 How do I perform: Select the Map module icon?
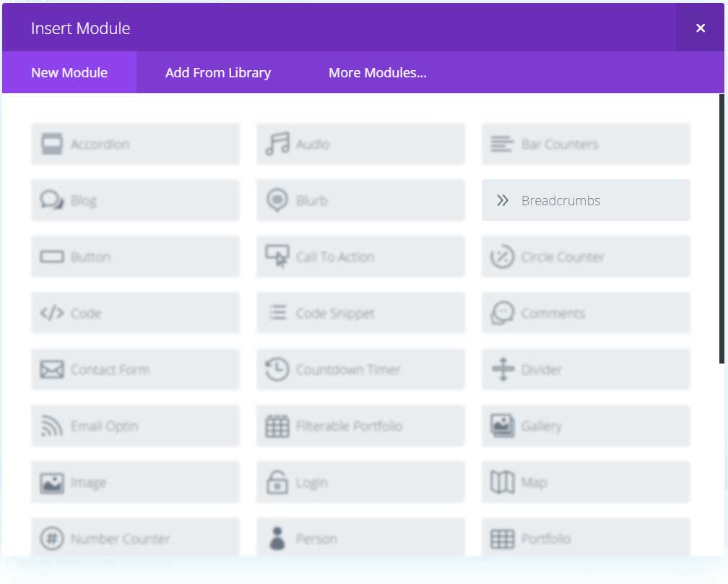point(585,482)
